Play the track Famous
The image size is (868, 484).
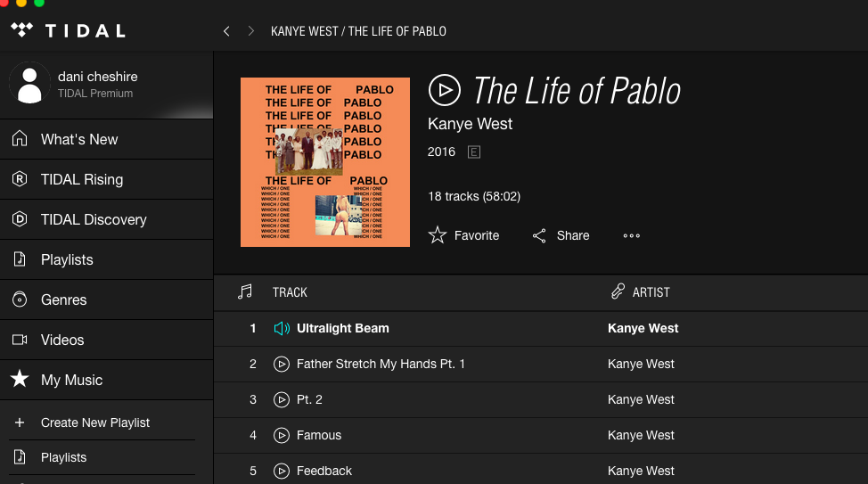point(282,435)
